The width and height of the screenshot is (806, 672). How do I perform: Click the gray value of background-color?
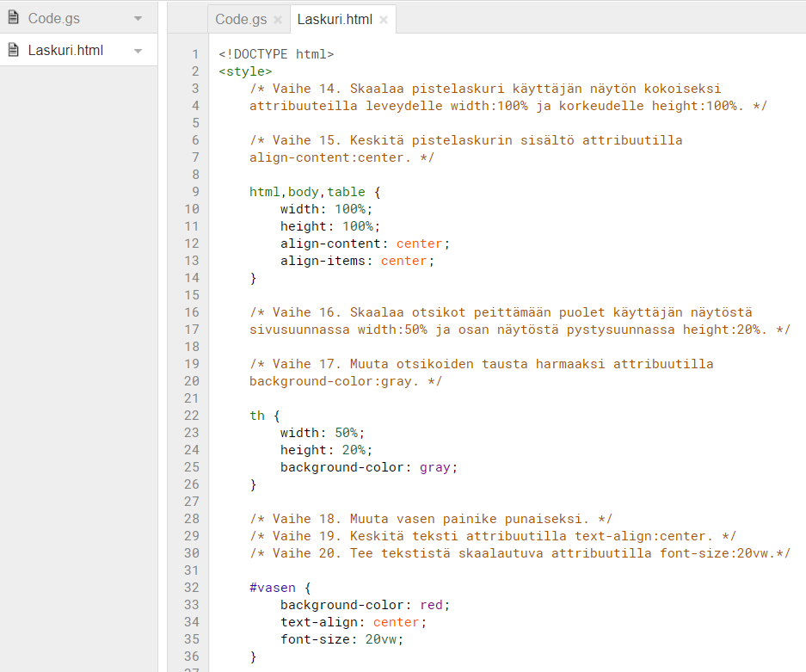coord(434,467)
